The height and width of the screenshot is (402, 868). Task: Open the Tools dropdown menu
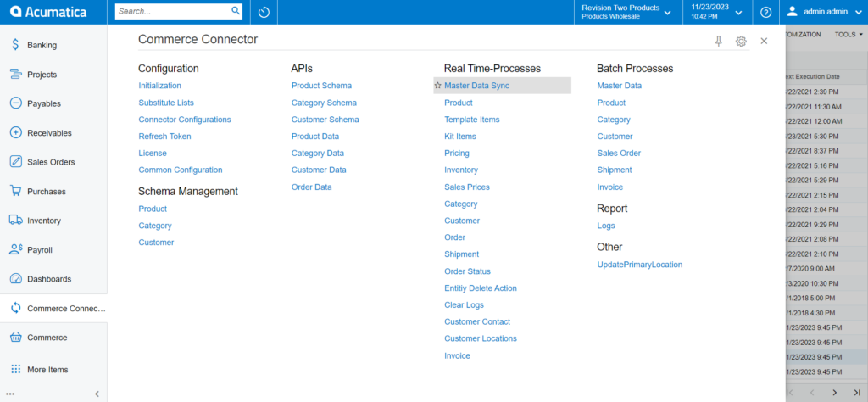[x=849, y=34]
